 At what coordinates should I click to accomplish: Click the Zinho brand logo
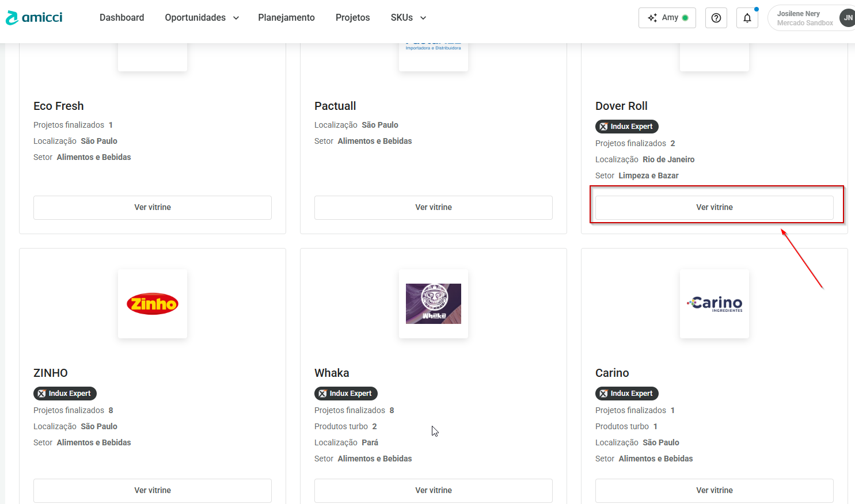153,304
